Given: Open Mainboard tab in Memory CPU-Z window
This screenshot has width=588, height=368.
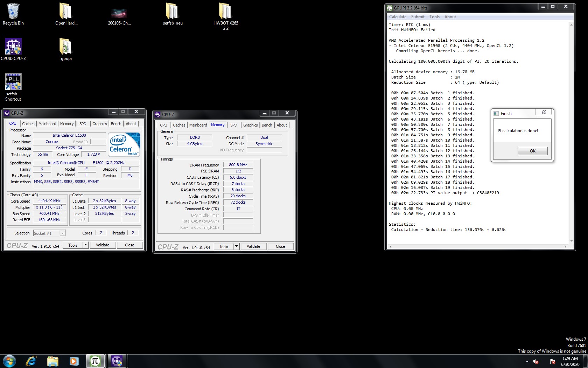Looking at the screenshot, I should [198, 125].
